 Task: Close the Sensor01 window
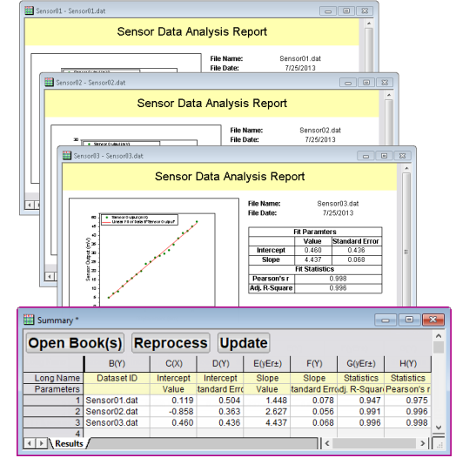[x=365, y=11]
